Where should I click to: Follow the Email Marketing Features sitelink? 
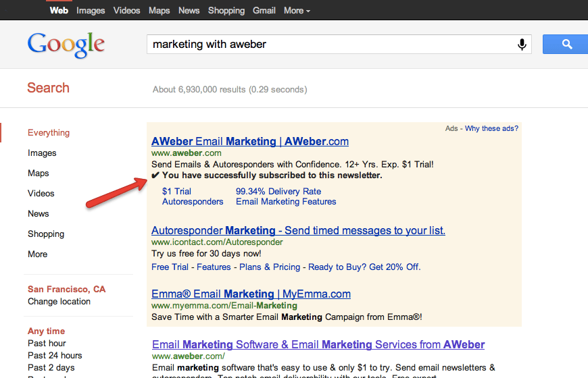286,201
